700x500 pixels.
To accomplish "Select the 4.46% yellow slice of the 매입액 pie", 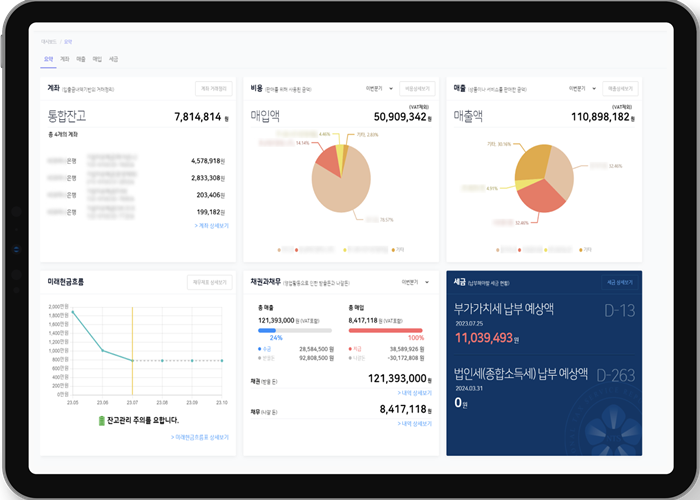I will [x=340, y=156].
